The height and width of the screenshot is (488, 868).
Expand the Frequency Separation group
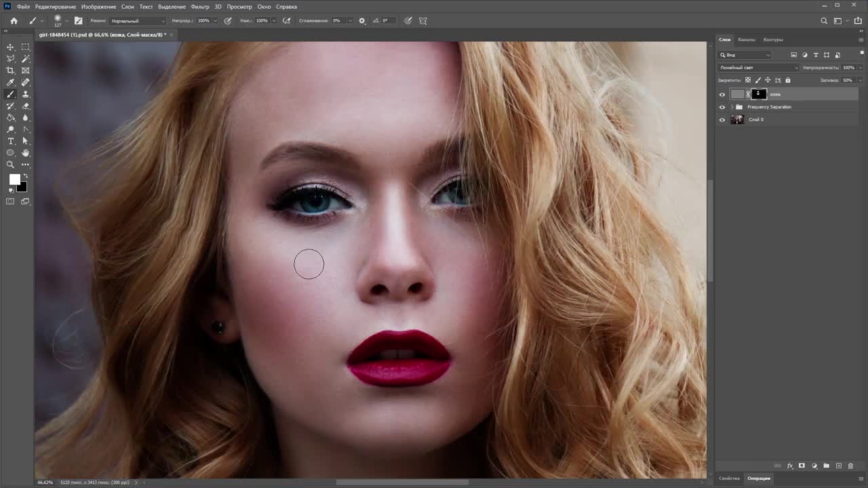coord(732,107)
